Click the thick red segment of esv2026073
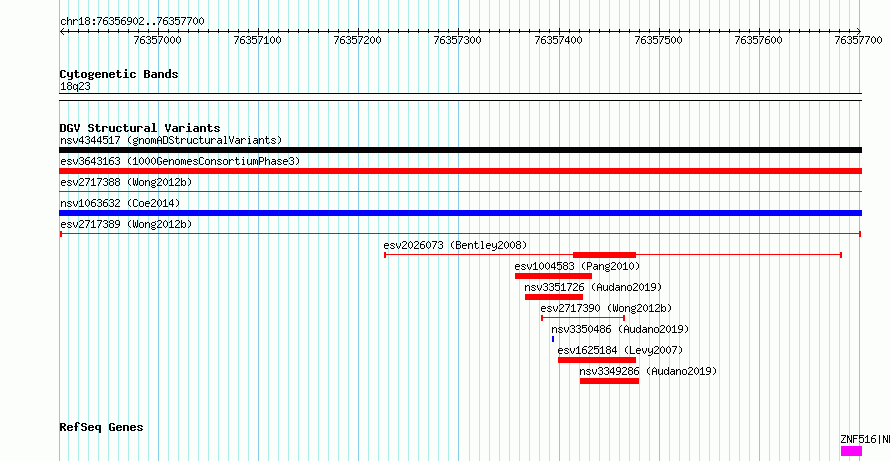 point(604,255)
